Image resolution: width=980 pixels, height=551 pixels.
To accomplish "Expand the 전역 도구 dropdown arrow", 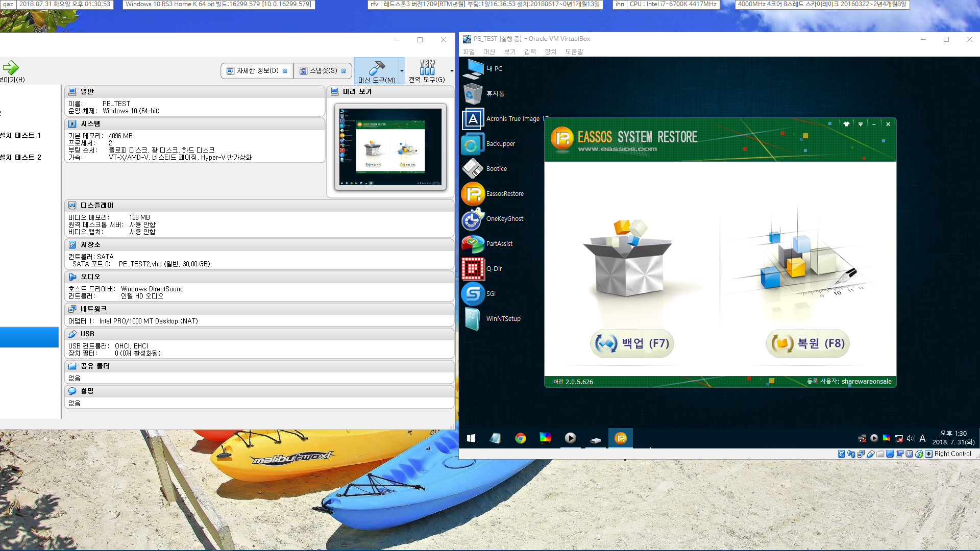I will (x=452, y=71).
